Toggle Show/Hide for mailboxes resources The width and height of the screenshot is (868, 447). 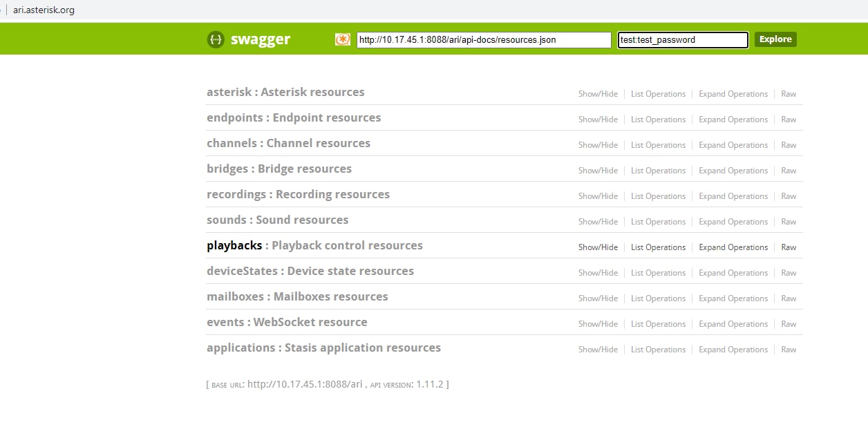tap(598, 298)
